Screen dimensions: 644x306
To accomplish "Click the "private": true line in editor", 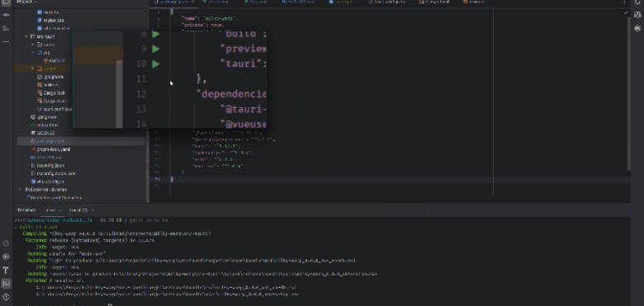I will pyautogui.click(x=204, y=25).
